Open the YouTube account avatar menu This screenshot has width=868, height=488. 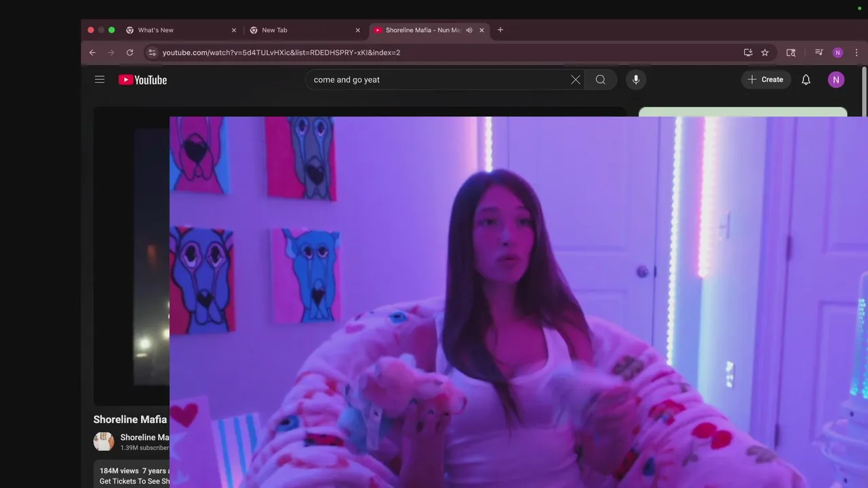(836, 79)
